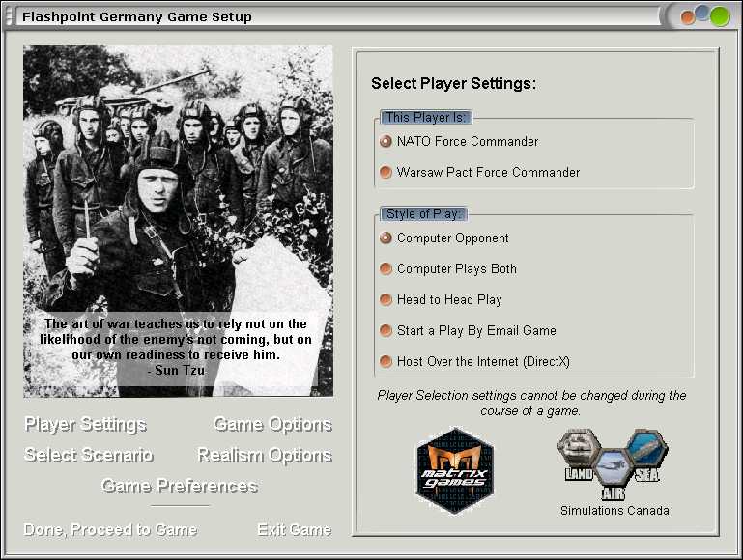
Task: Click Done, Proceed to Game
Action: pyautogui.click(x=110, y=529)
